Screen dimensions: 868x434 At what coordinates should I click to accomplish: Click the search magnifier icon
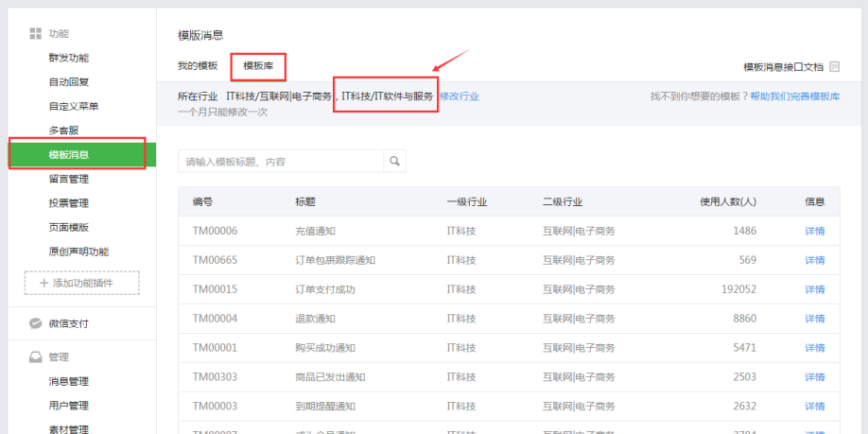pyautogui.click(x=394, y=162)
